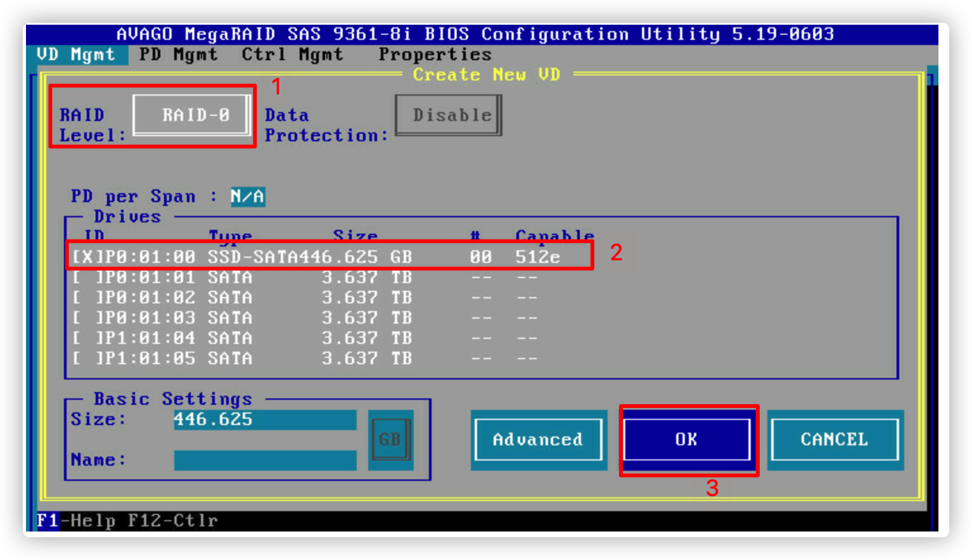
Task: Click the F1 Help shortcut label
Action: coord(48,521)
